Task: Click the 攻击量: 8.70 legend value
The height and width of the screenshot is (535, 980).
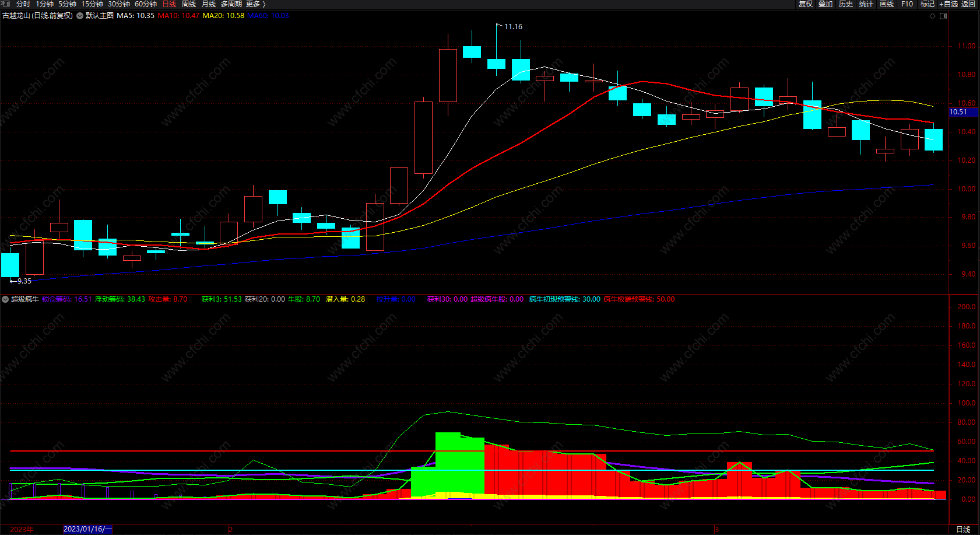Action: click(x=168, y=299)
